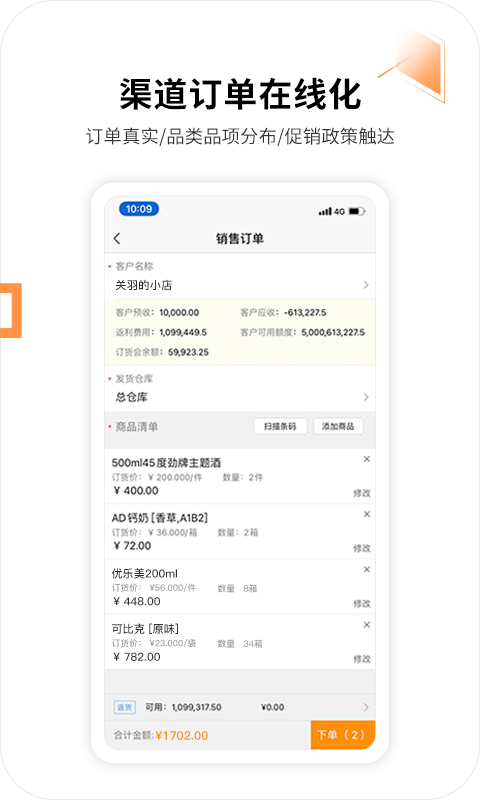The height and width of the screenshot is (800, 480).
Task: Tap the back arrow beside 销售订单
Action: 117,238
